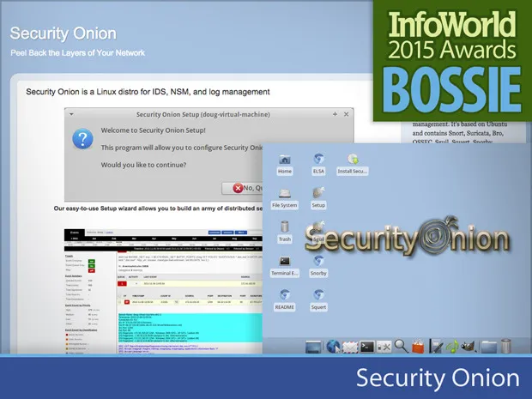
Task: Click the cyan highlighted event details block
Action: point(190,328)
